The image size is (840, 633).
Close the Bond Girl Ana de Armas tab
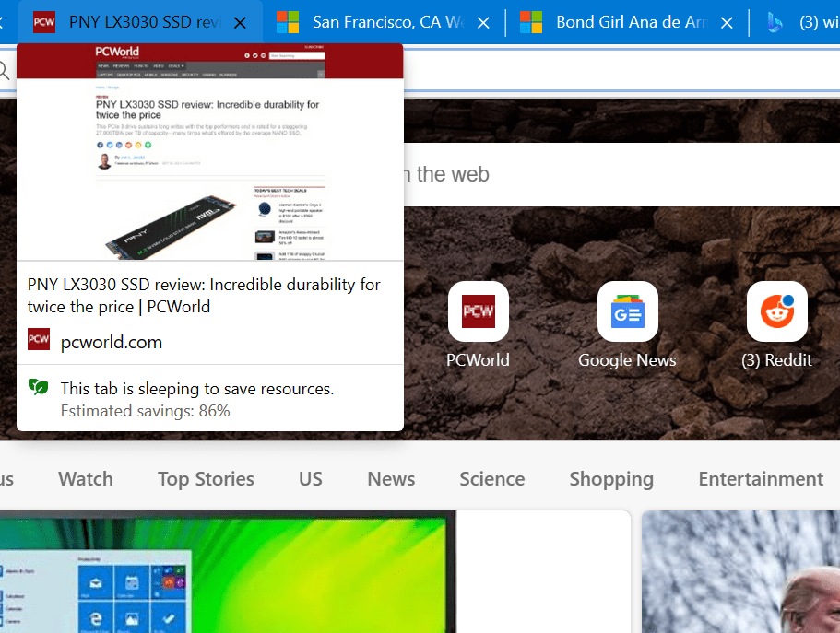coord(727,22)
